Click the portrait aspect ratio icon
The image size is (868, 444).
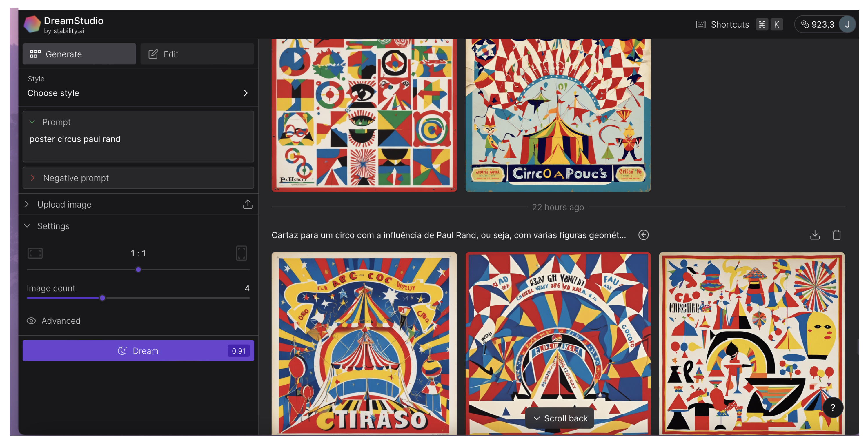[x=241, y=253]
